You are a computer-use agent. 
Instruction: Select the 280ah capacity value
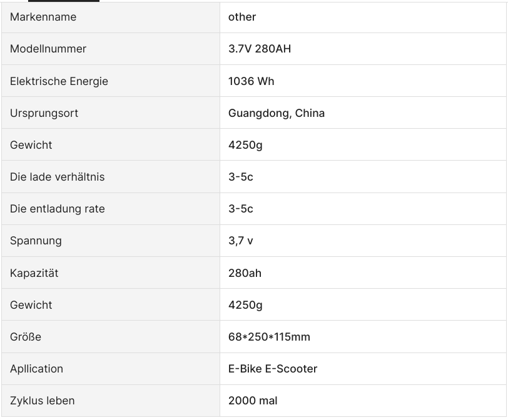pyautogui.click(x=245, y=273)
